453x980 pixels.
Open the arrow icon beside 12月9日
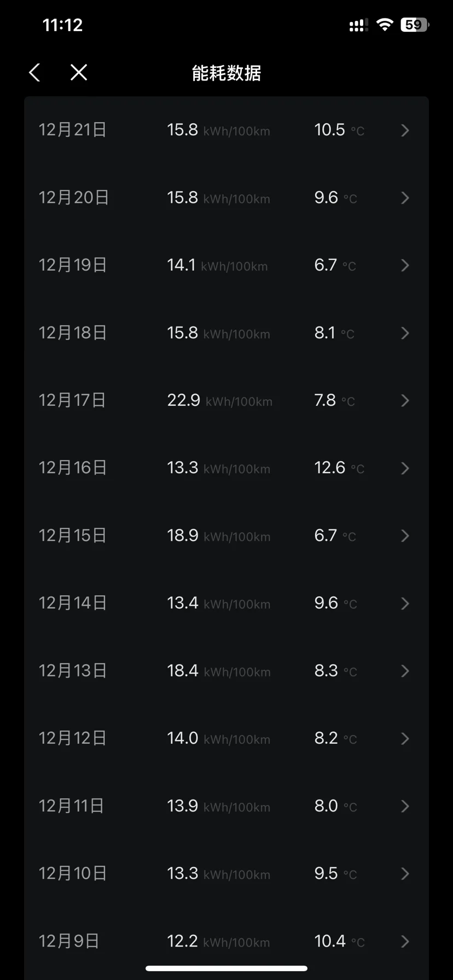(405, 941)
